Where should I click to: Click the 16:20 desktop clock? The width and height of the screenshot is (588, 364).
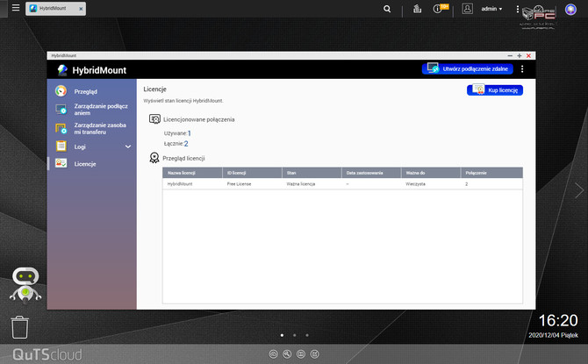pyautogui.click(x=558, y=320)
